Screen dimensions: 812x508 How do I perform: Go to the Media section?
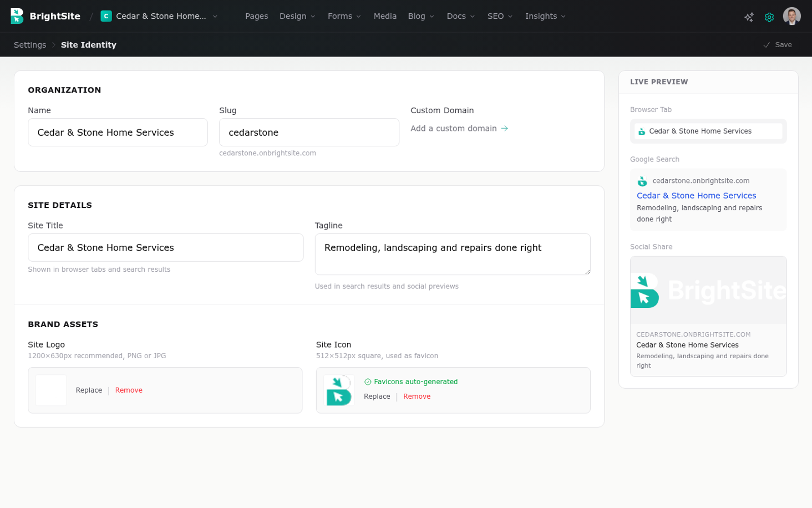[x=385, y=16]
